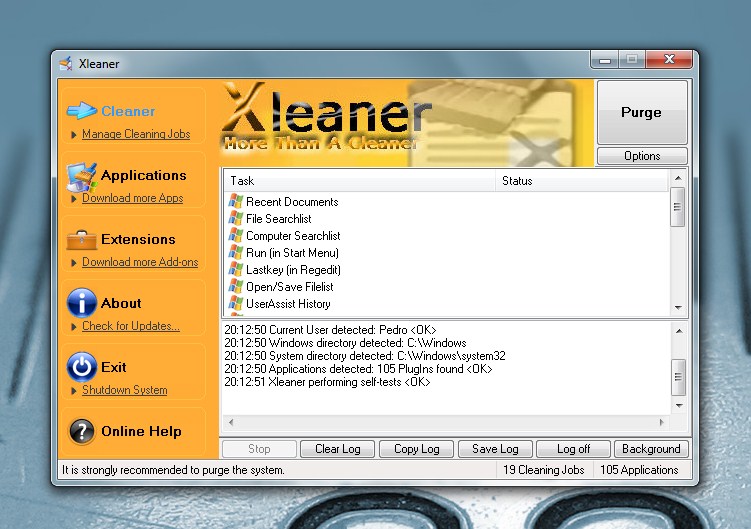Click the Windows flag icon beside Recent Documents
This screenshot has width=751, height=529.
click(236, 201)
